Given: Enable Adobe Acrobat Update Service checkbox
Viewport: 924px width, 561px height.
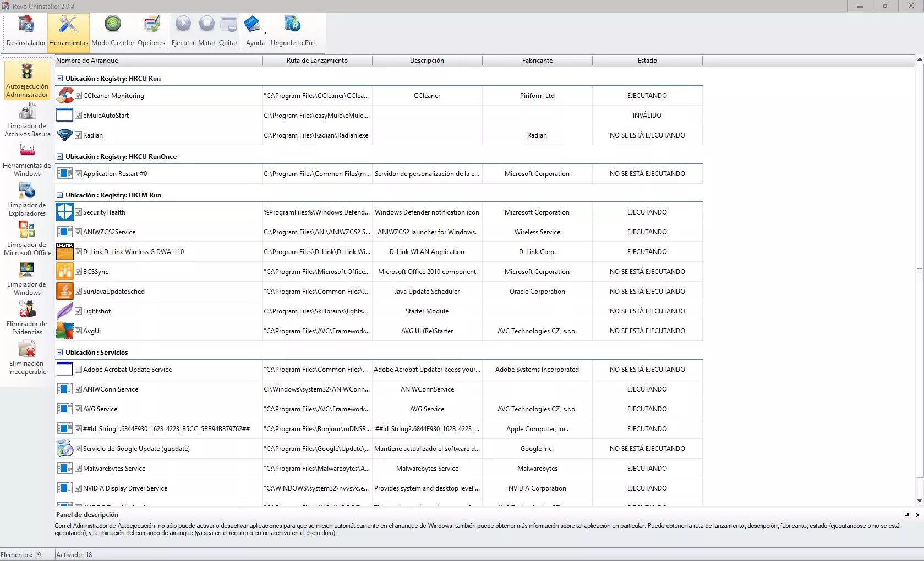Looking at the screenshot, I should pyautogui.click(x=79, y=370).
